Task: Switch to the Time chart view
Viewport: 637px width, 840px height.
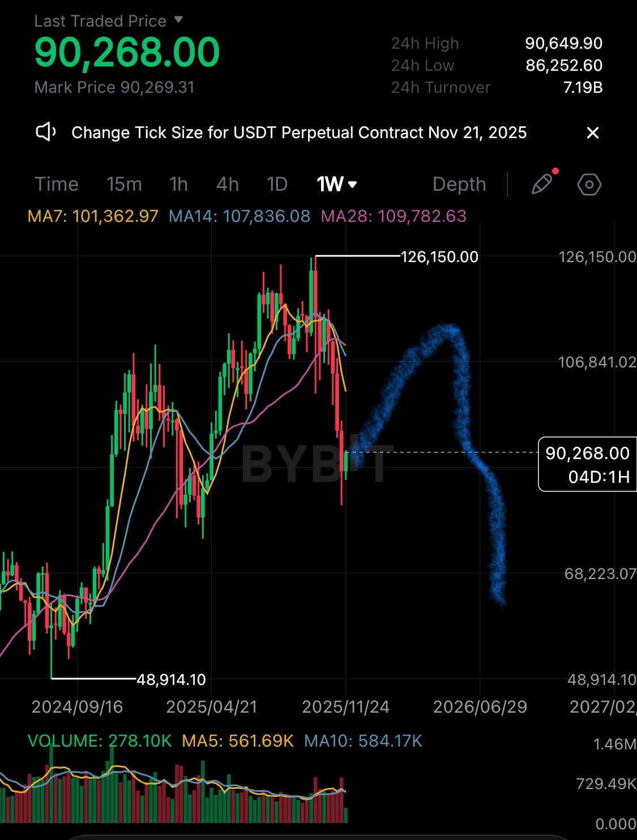Action: point(57,185)
